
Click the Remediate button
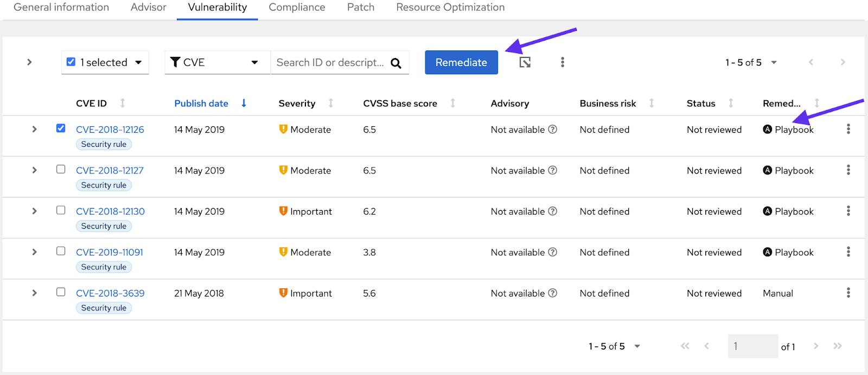pos(461,62)
